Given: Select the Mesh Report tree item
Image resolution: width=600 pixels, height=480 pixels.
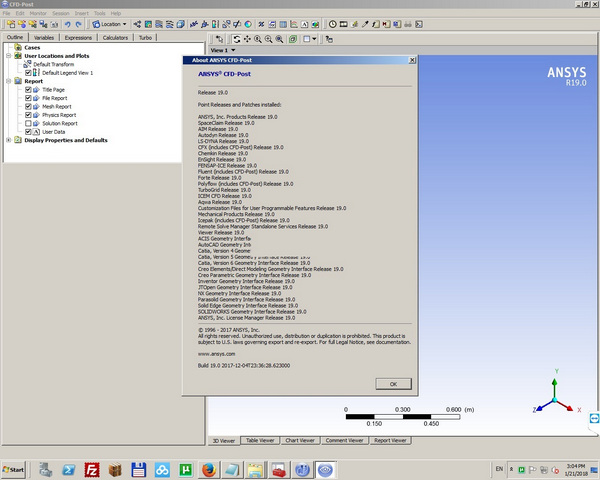Looking at the screenshot, I should [58, 106].
